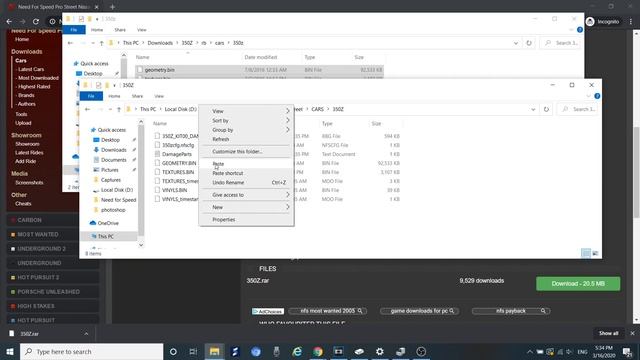Viewport: 640px width, 360px height.
Task: Open the Home tab in front Explorer window
Action: pyautogui.click(x=114, y=96)
